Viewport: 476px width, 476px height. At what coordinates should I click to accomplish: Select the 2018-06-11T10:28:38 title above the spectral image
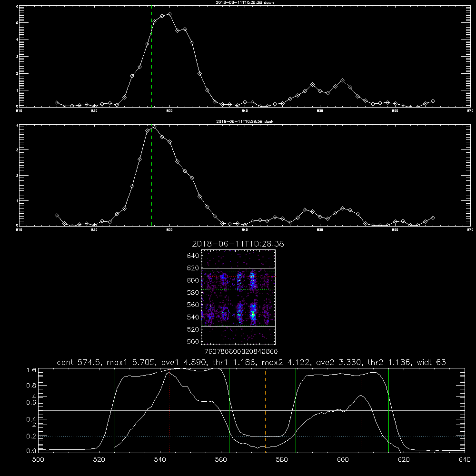pyautogui.click(x=238, y=244)
